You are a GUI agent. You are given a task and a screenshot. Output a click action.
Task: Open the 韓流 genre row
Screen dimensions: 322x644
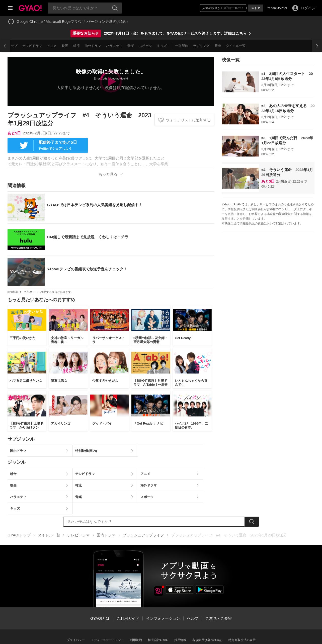105,485
